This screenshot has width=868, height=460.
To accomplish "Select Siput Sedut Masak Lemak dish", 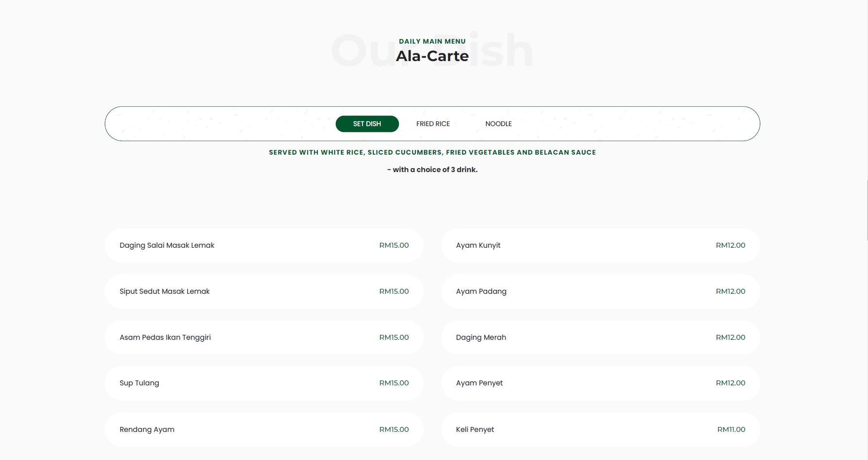I will click(x=164, y=291).
